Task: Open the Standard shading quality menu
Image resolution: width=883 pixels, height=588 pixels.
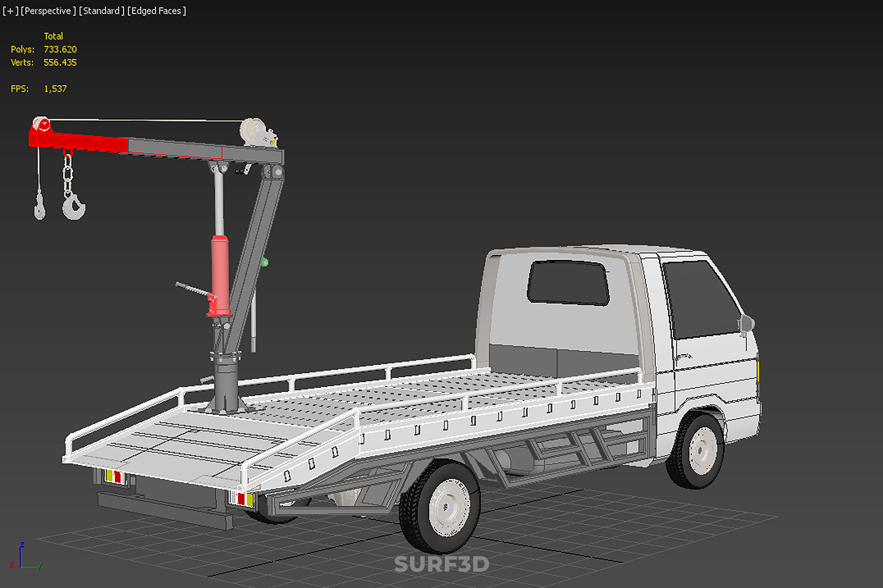Action: pyautogui.click(x=101, y=11)
